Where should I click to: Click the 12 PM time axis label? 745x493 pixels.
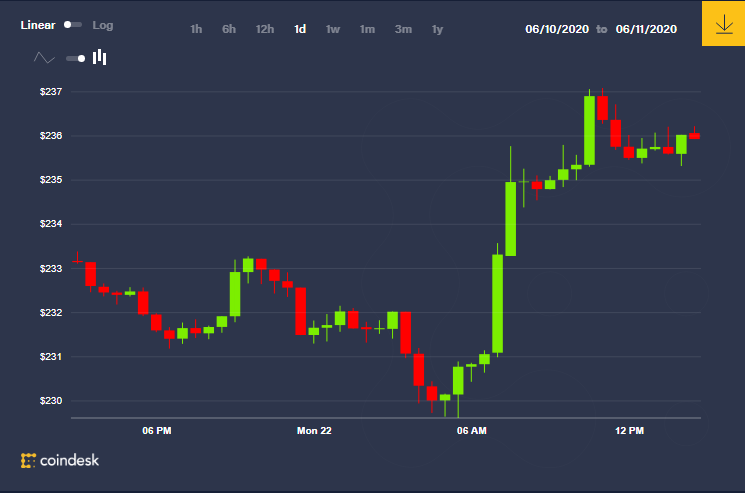[x=630, y=431]
